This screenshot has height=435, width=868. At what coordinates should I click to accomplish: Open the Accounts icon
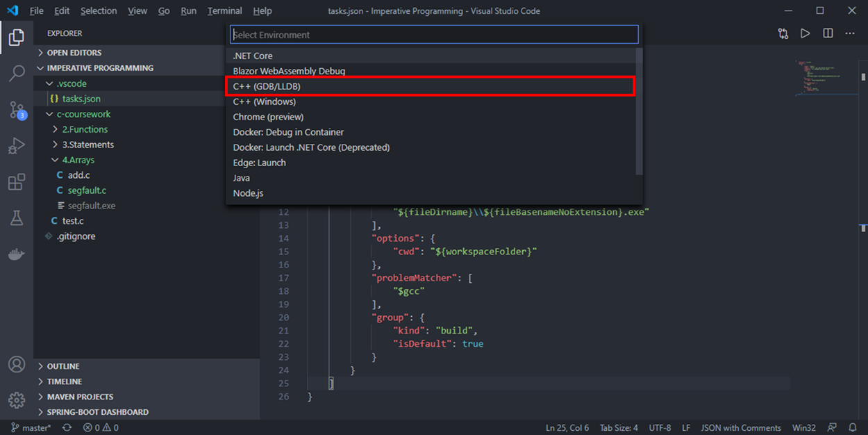tap(17, 365)
